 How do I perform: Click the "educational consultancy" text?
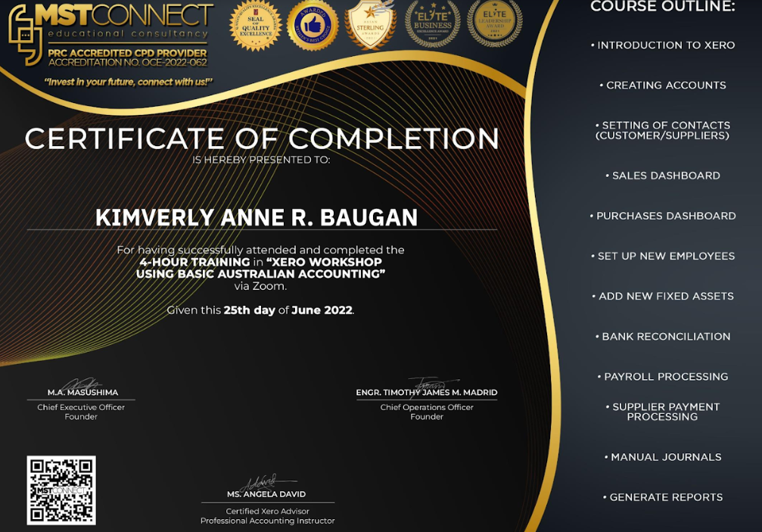pos(128,33)
